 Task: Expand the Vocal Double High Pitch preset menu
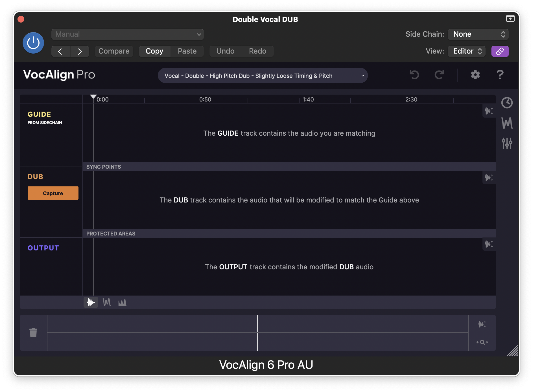tap(263, 76)
